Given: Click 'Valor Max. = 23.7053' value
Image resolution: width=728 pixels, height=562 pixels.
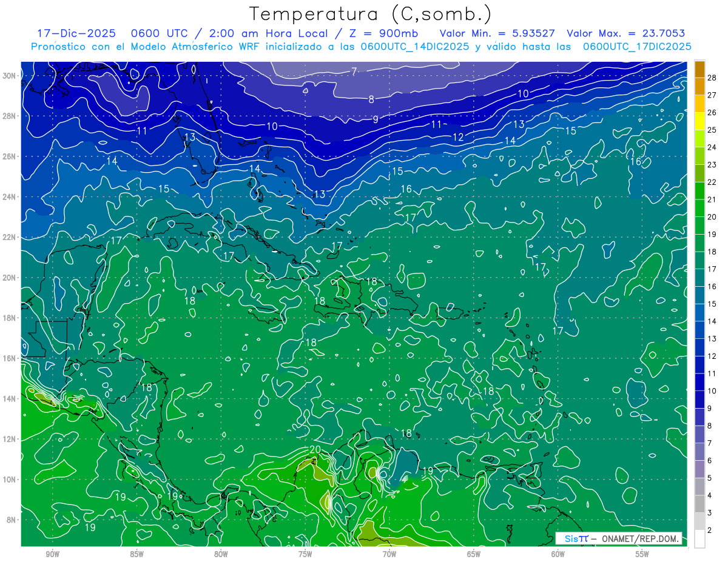Looking at the screenshot, I should [x=625, y=33].
